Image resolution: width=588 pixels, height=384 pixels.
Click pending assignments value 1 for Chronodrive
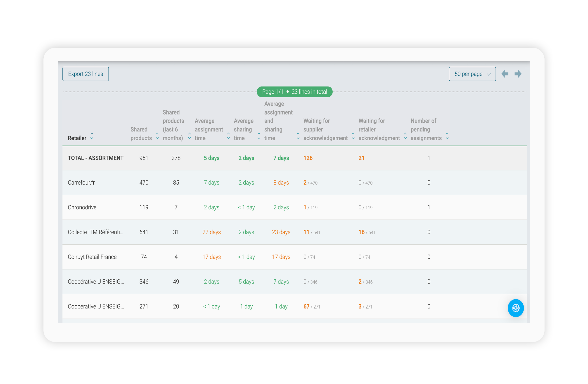tap(429, 207)
